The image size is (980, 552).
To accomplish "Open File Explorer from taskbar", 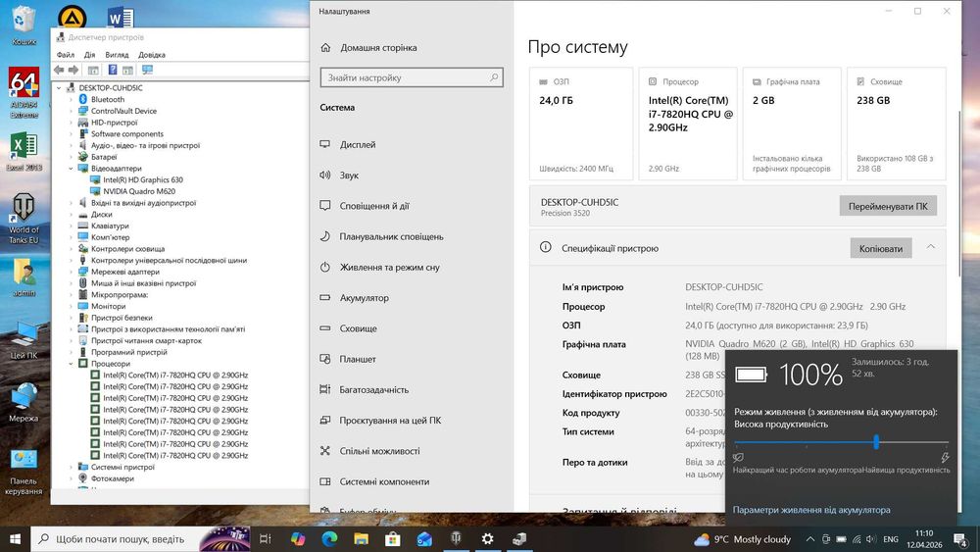I will coord(362,539).
